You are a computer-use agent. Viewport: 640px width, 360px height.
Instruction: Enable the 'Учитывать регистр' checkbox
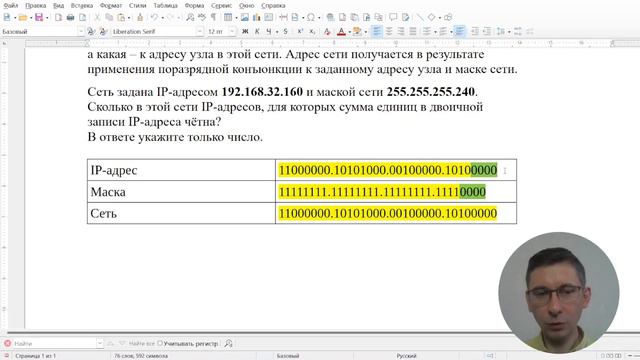click(x=160, y=343)
